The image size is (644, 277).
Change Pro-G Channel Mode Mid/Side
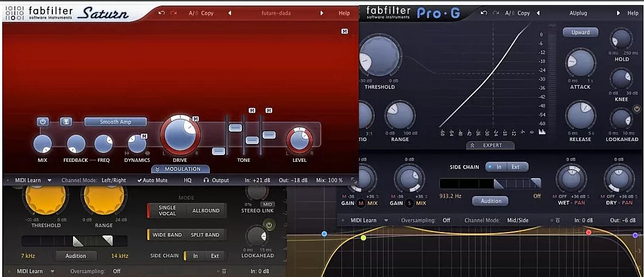(x=518, y=220)
